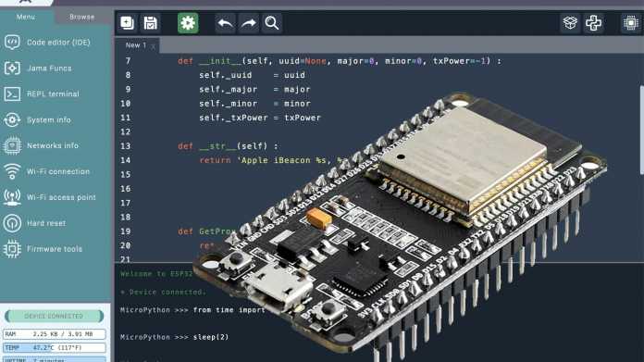Click the DEVICE CONNECTED status button
The width and height of the screenshot is (644, 362).
pos(55,316)
